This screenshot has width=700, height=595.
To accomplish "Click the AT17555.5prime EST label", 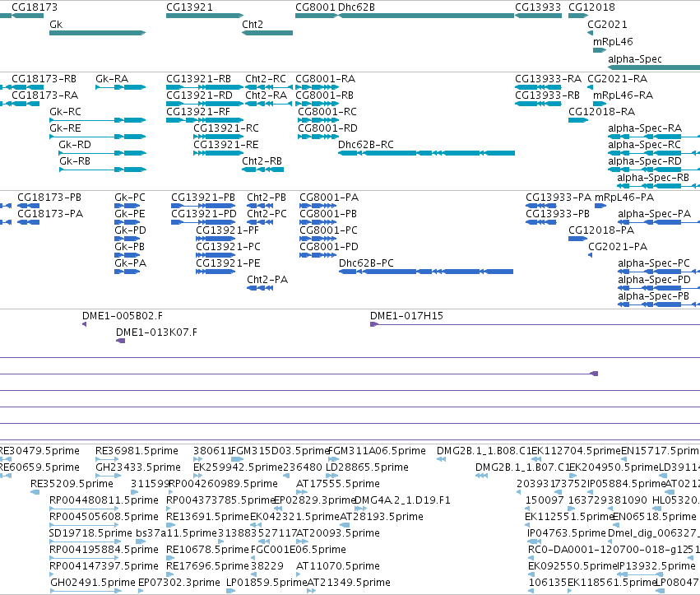I will coord(338,484).
